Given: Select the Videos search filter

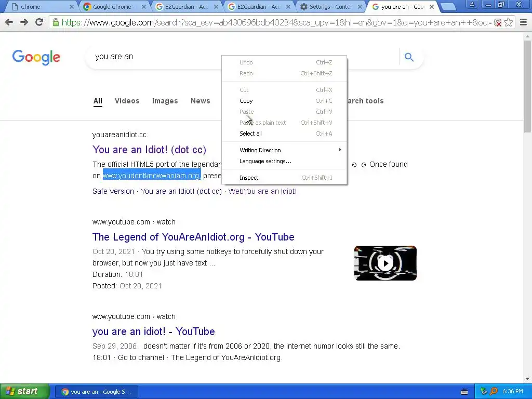Looking at the screenshot, I should (127, 101).
